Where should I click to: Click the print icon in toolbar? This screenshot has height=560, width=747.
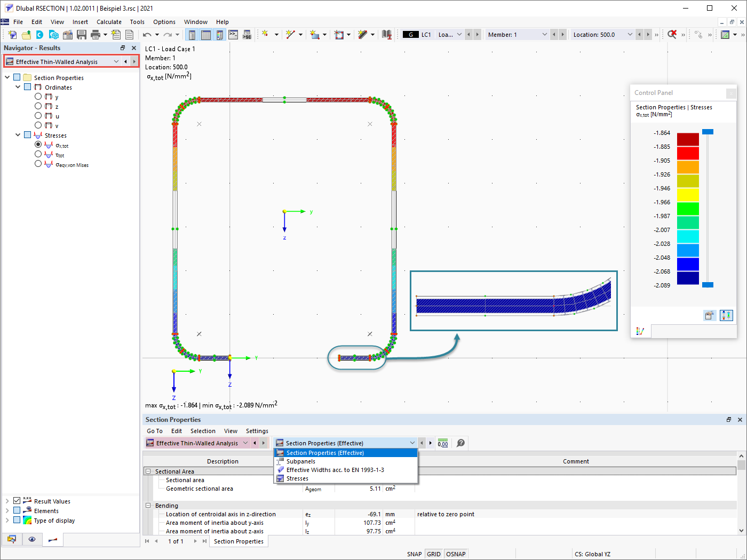[96, 35]
